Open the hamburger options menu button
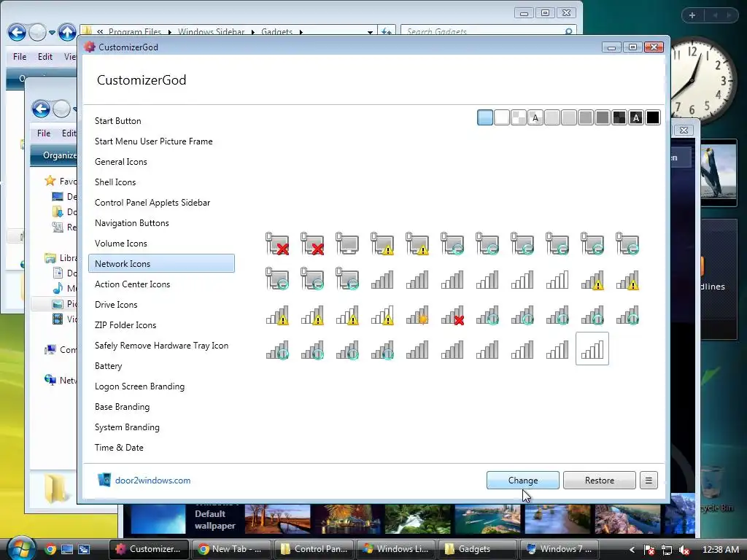This screenshot has height=560, width=747. 649,480
